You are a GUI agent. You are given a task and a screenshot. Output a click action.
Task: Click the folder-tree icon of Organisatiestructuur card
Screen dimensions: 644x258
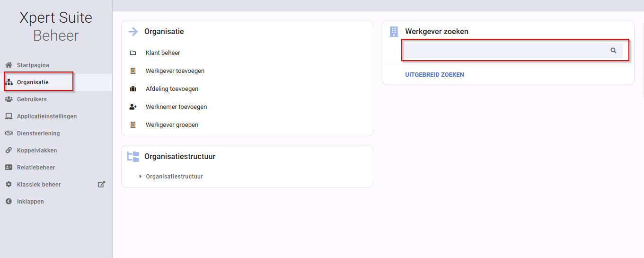[x=133, y=156]
